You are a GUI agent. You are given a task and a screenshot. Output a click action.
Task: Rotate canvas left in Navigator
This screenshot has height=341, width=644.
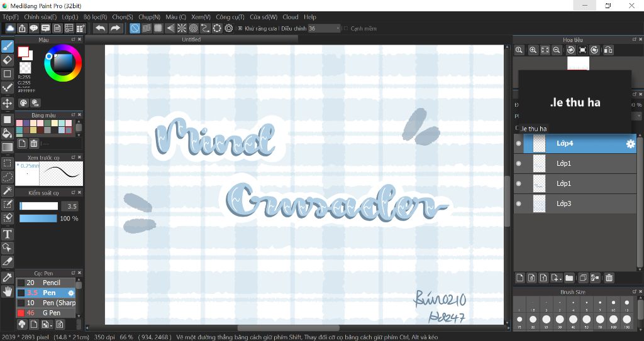(570, 50)
